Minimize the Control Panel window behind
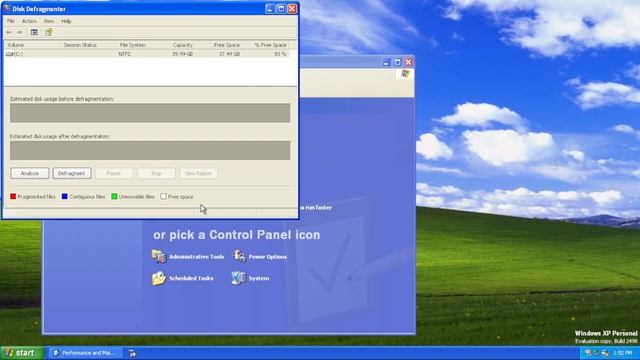The width and height of the screenshot is (640, 360). 386,62
